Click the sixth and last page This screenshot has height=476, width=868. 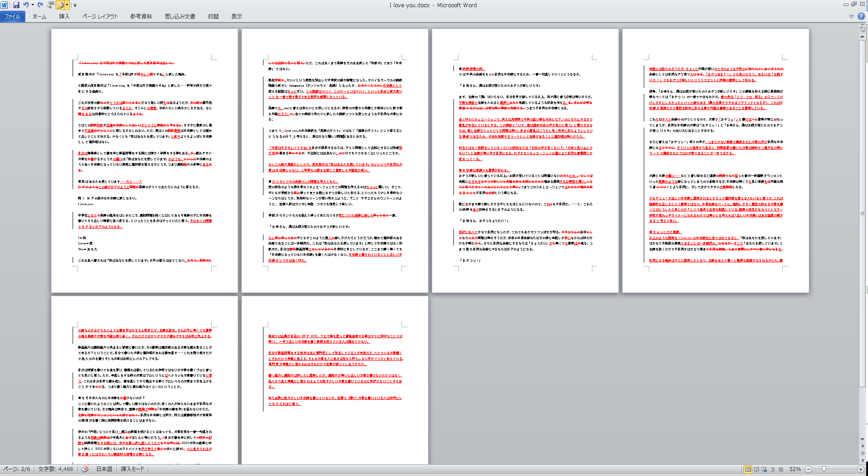coord(335,380)
